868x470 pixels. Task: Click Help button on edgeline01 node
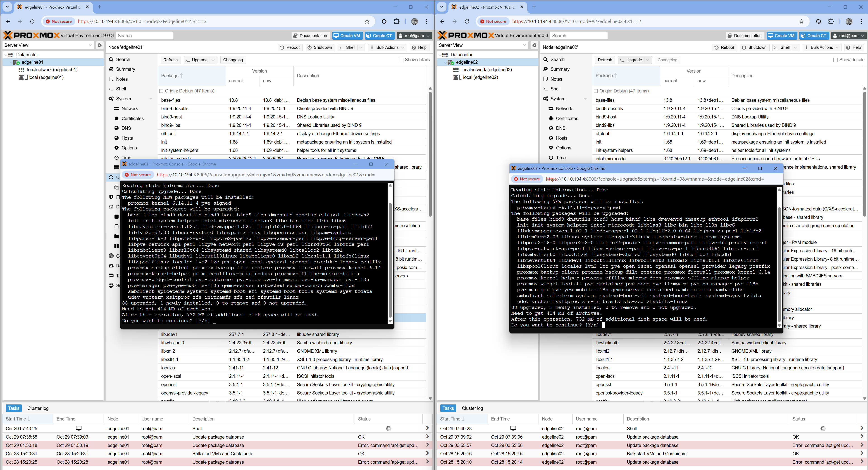coord(419,47)
